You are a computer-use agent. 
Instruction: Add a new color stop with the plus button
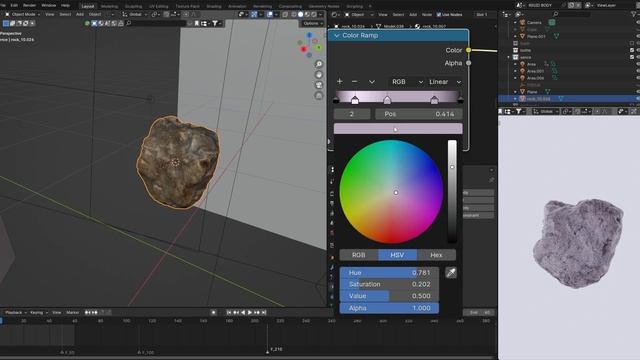pos(340,82)
